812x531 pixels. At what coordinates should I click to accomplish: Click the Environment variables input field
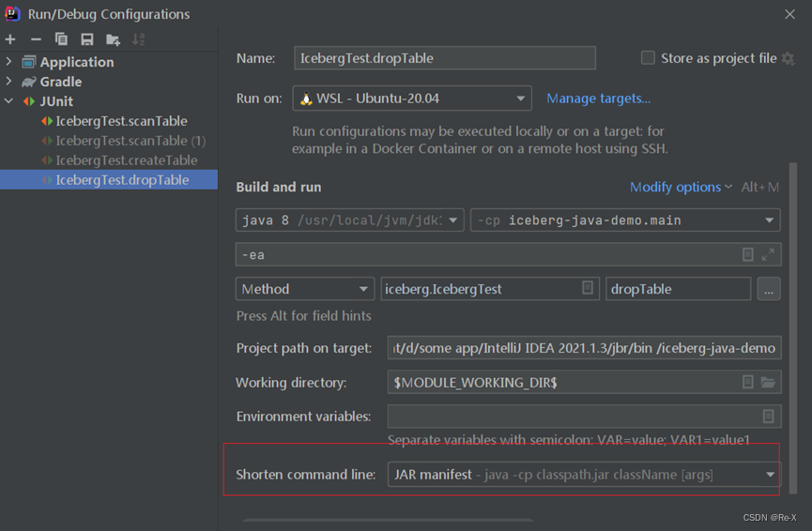[584, 417]
